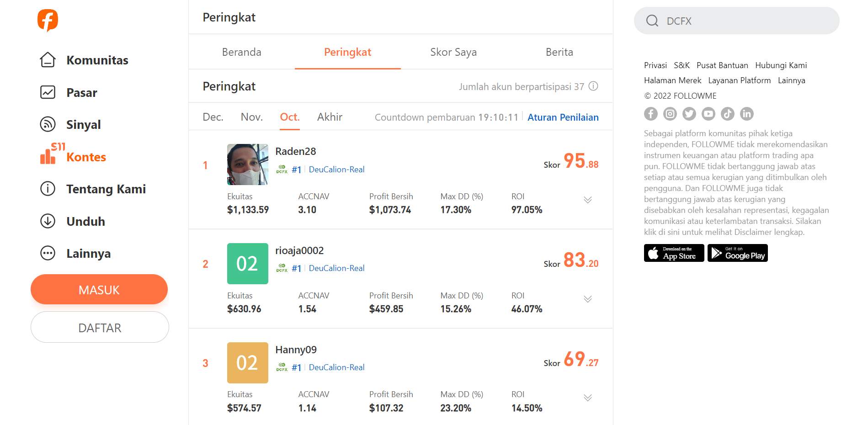Click the info icon beside participant count
The height and width of the screenshot is (425, 868).
point(593,86)
